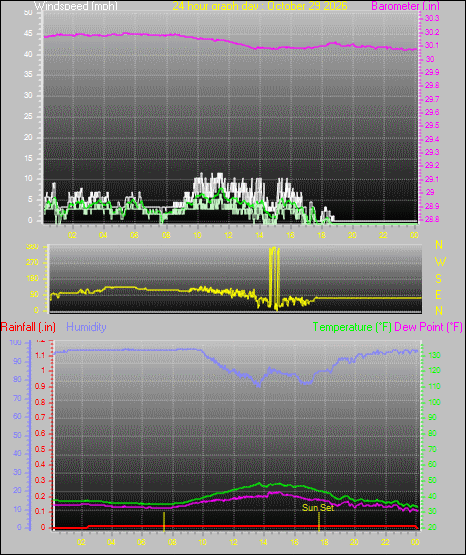Click rainfall axis value '0.7'

tap(40, 418)
